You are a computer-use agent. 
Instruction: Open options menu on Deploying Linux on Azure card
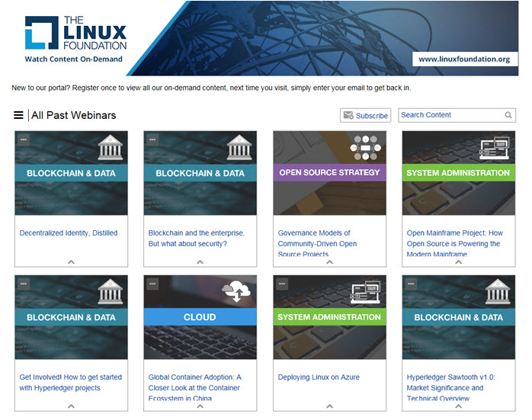[x=282, y=284]
